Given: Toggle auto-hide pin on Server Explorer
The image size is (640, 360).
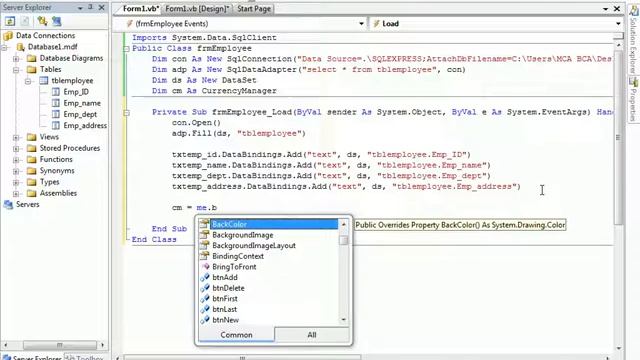Looking at the screenshot, I should coord(91,7).
